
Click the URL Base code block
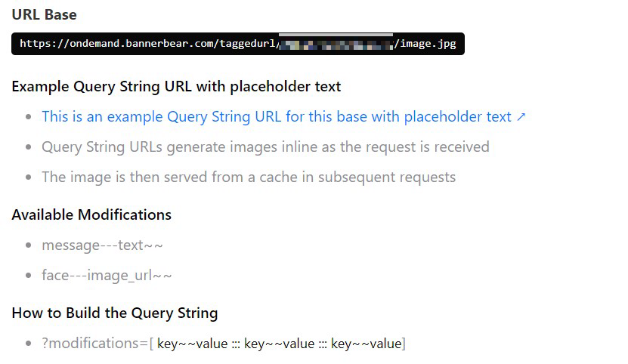pyautogui.click(x=237, y=44)
